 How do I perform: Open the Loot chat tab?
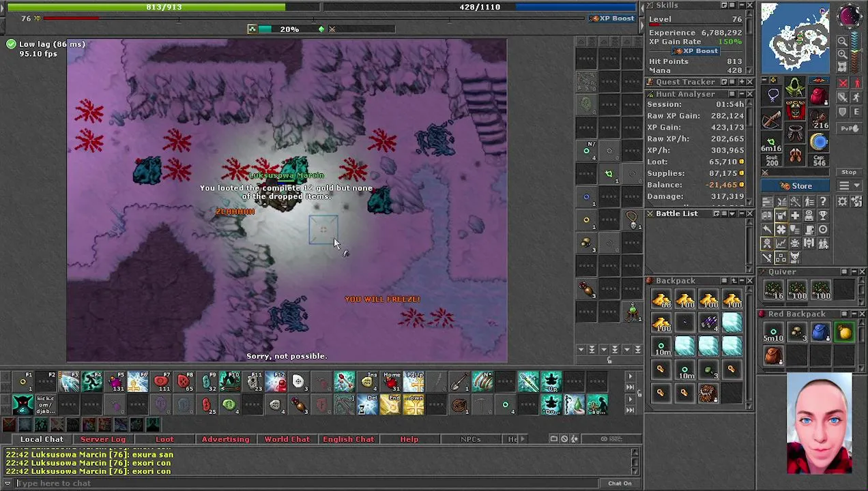pos(164,439)
